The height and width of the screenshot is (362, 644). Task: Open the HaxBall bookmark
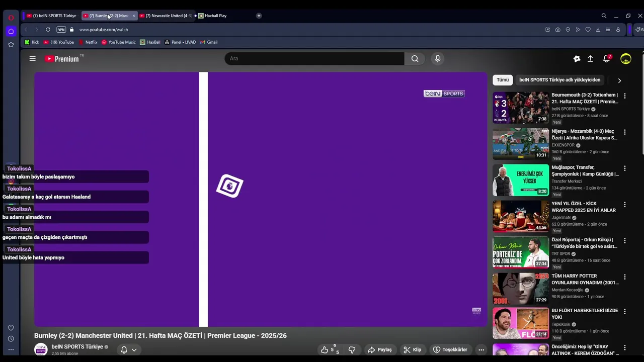(150, 42)
